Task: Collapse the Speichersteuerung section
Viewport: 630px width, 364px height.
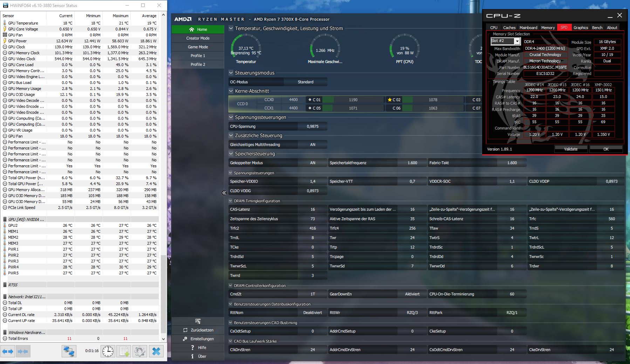Action: pyautogui.click(x=231, y=154)
